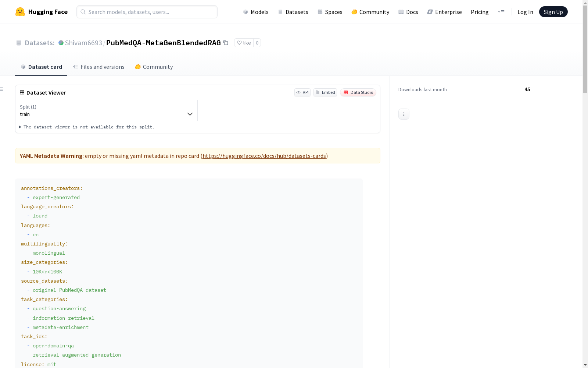This screenshot has height=368, width=588.
Task: Open the Split train dropdown
Action: tap(106, 110)
